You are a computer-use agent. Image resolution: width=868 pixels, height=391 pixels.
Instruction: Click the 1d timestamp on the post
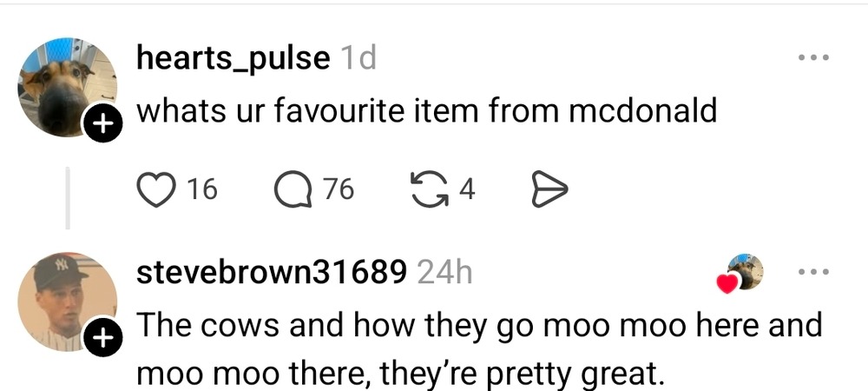click(x=358, y=57)
